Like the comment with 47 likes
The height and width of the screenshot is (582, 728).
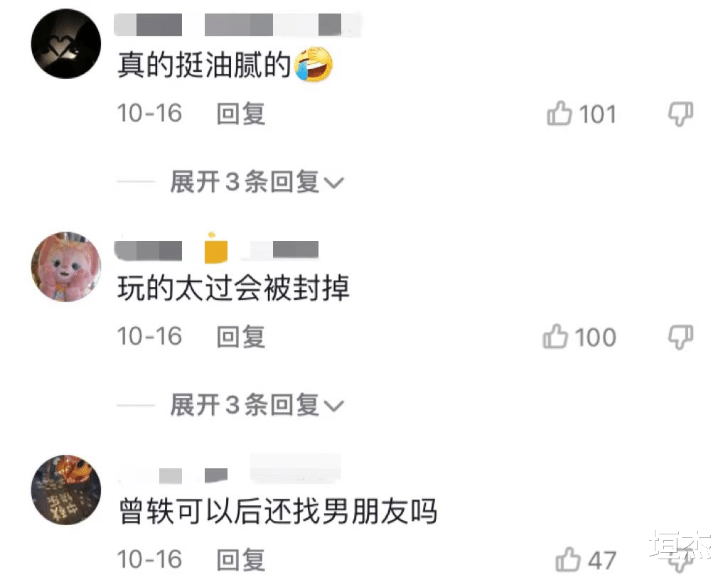pos(568,559)
